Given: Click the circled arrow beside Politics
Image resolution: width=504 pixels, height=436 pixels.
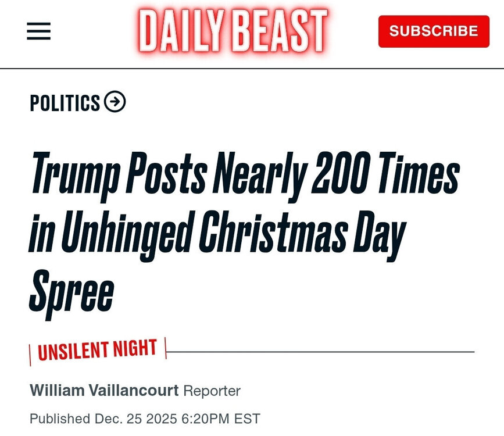Looking at the screenshot, I should click(x=115, y=102).
